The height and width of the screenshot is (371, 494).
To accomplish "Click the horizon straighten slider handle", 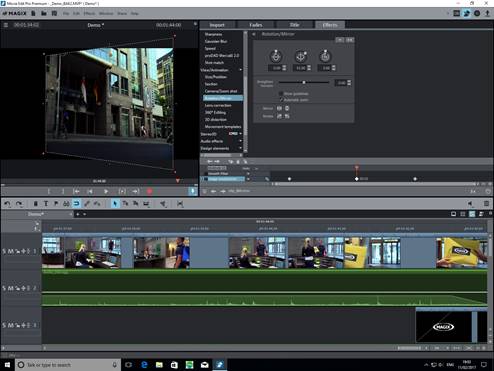I will coord(304,82).
